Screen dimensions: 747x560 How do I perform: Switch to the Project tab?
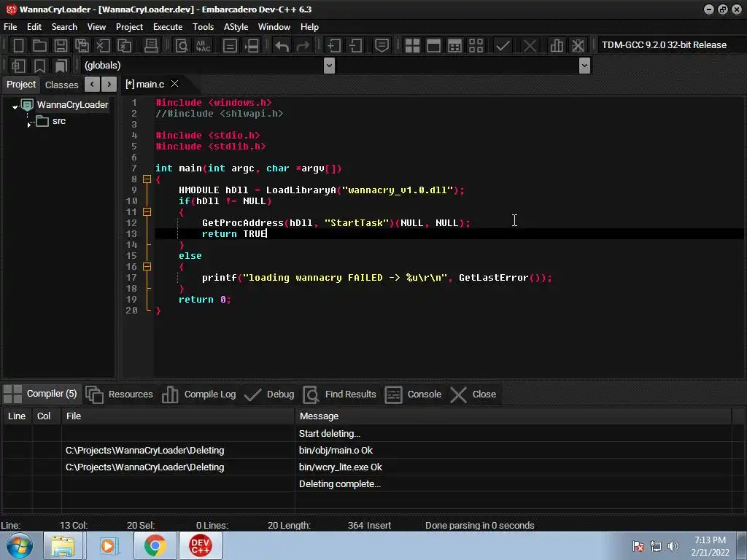click(x=21, y=85)
